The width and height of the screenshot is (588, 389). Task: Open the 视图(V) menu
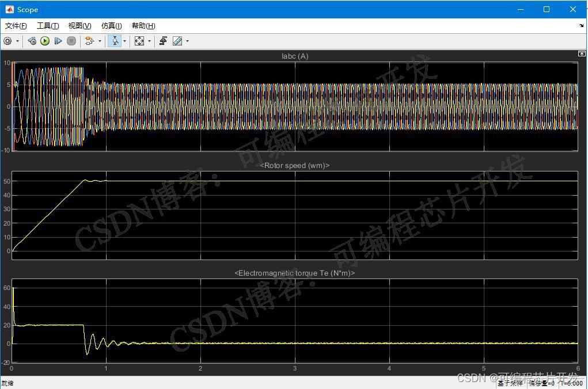(79, 25)
